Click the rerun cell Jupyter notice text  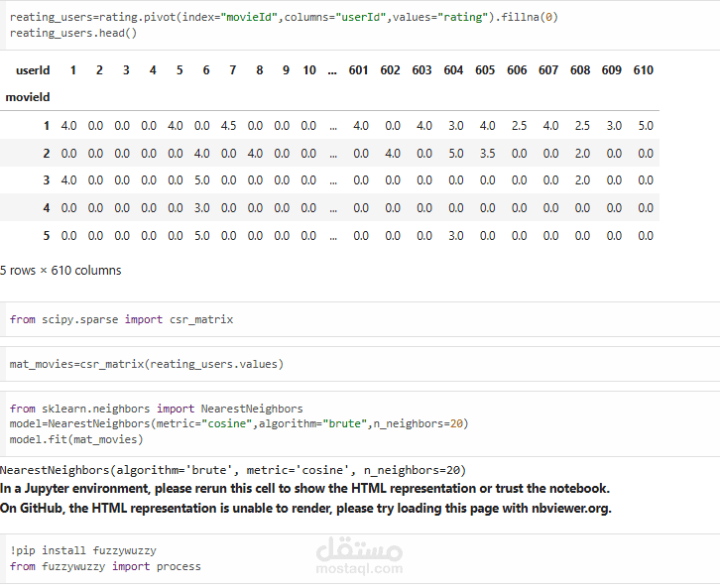coord(304,489)
